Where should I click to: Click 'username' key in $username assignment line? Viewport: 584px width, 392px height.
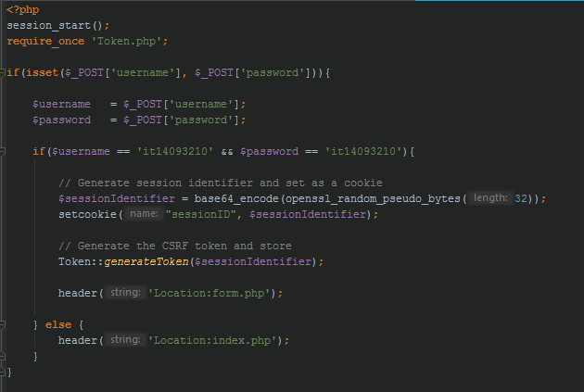tap(201, 104)
